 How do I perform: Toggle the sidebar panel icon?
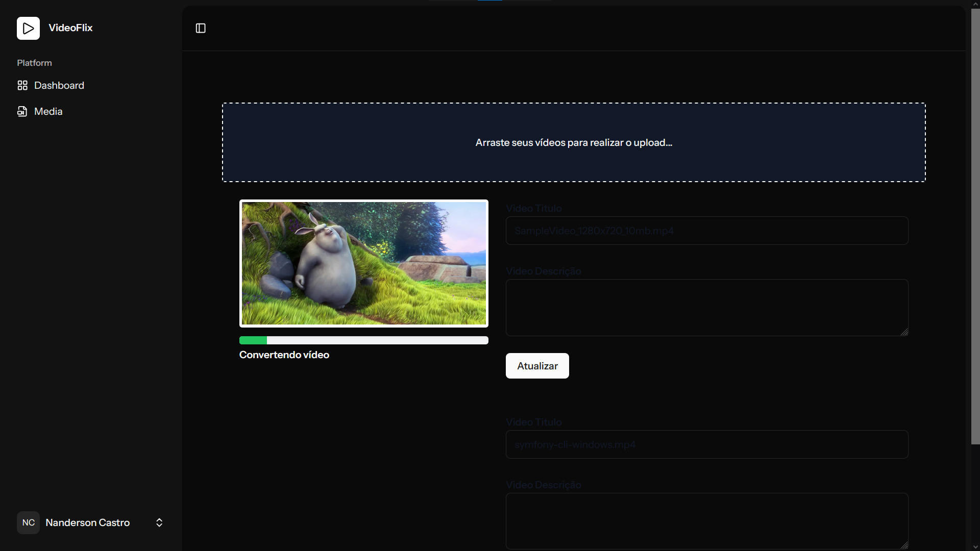(x=201, y=28)
